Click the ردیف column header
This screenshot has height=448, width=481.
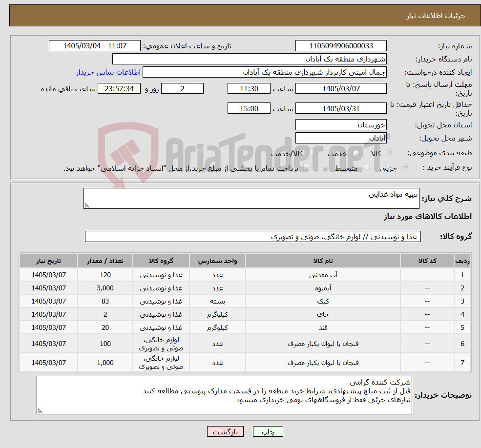[x=462, y=261]
